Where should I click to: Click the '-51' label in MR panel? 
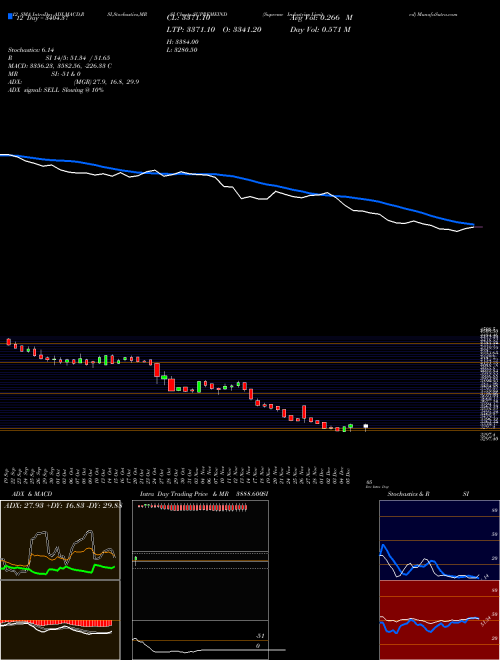click(x=260, y=636)
